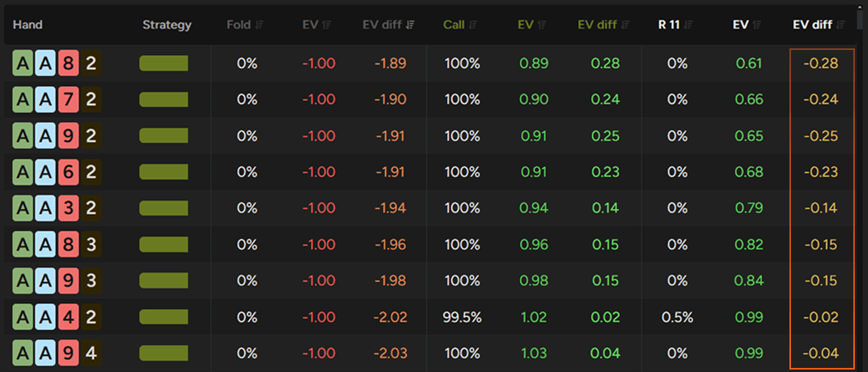Click the green "0.90" call EV value
This screenshot has width=868, height=372.
534,100
